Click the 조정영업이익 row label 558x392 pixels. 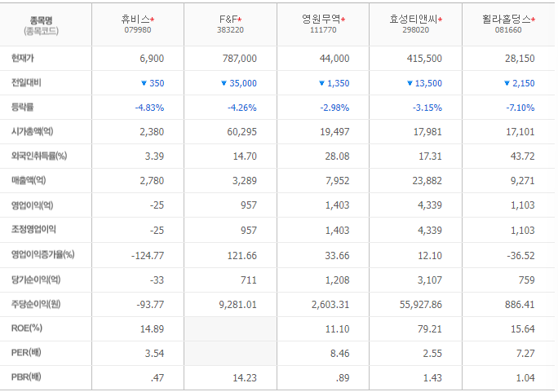click(33, 229)
